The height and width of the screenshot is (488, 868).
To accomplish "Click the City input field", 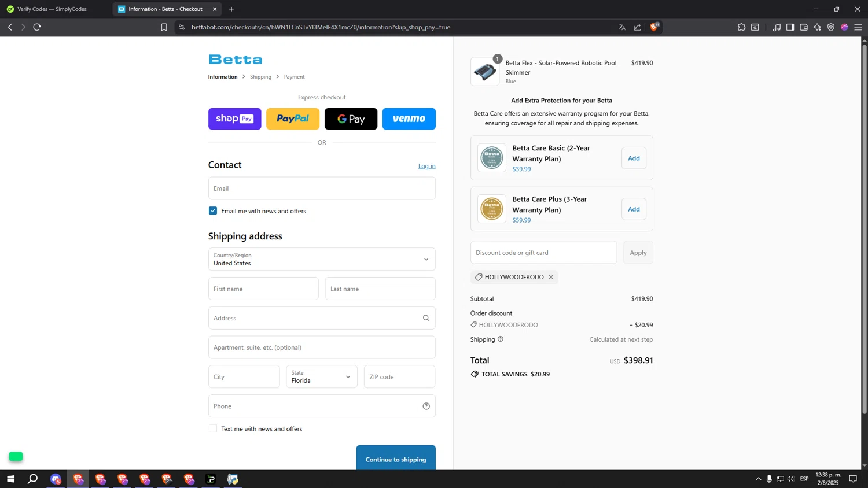I will 244,376.
